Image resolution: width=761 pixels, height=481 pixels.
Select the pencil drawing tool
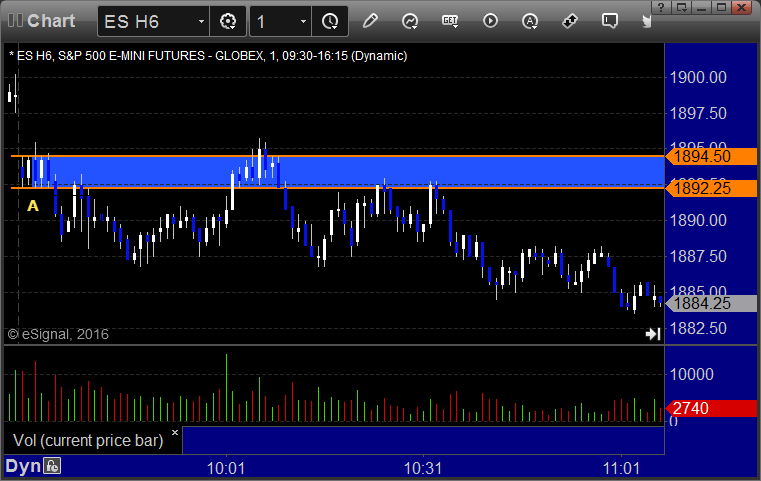coord(370,21)
